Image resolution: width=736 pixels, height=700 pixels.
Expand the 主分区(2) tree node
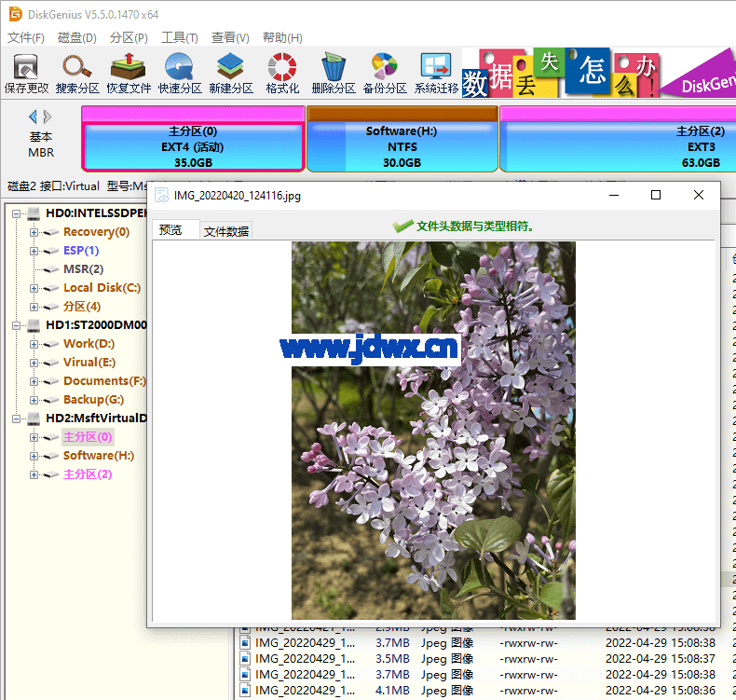click(x=34, y=474)
